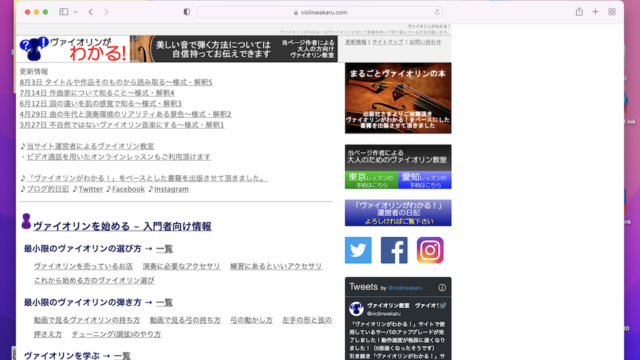The image size is (640, 360).
Task: Open the Twitter bird icon link
Action: 358,250
